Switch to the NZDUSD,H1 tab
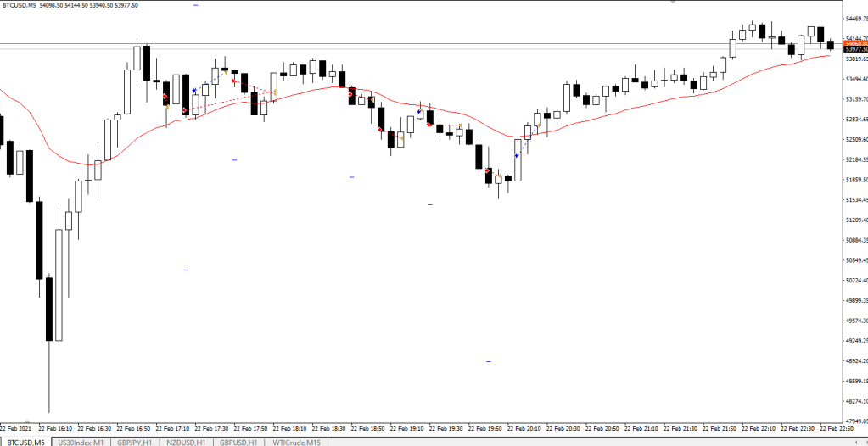868x446 pixels. pyautogui.click(x=187, y=442)
